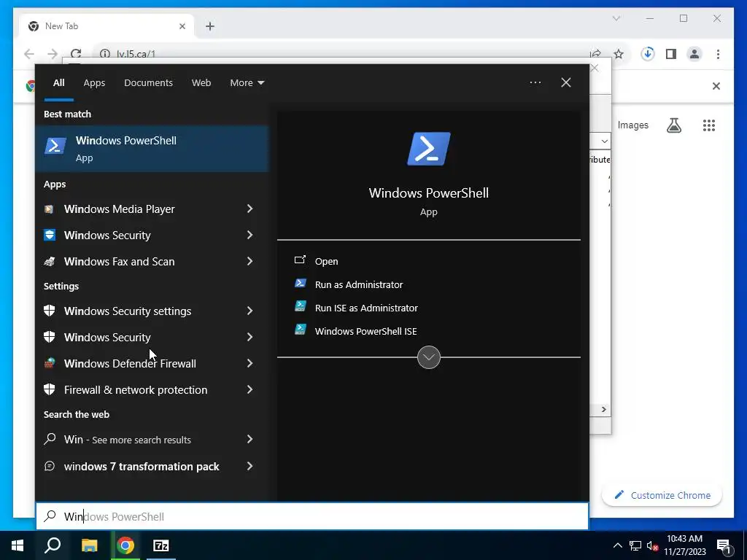This screenshot has height=560, width=747.
Task: Close the Windows search panel
Action: (566, 82)
